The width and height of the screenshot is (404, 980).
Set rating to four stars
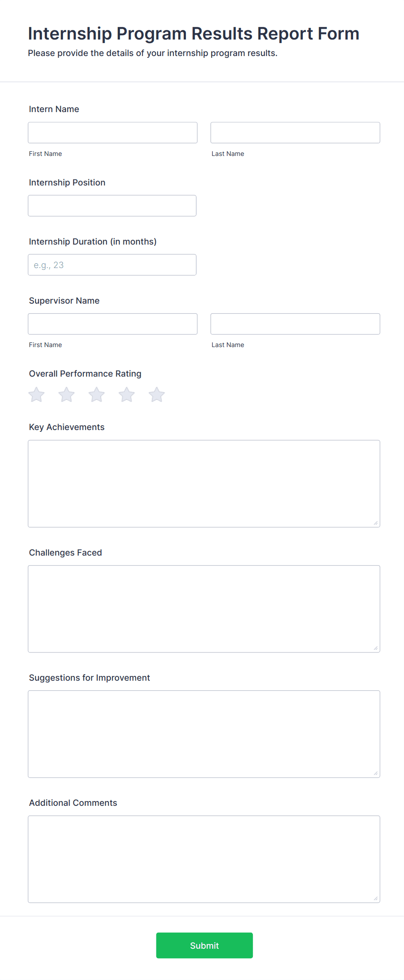coord(127,395)
